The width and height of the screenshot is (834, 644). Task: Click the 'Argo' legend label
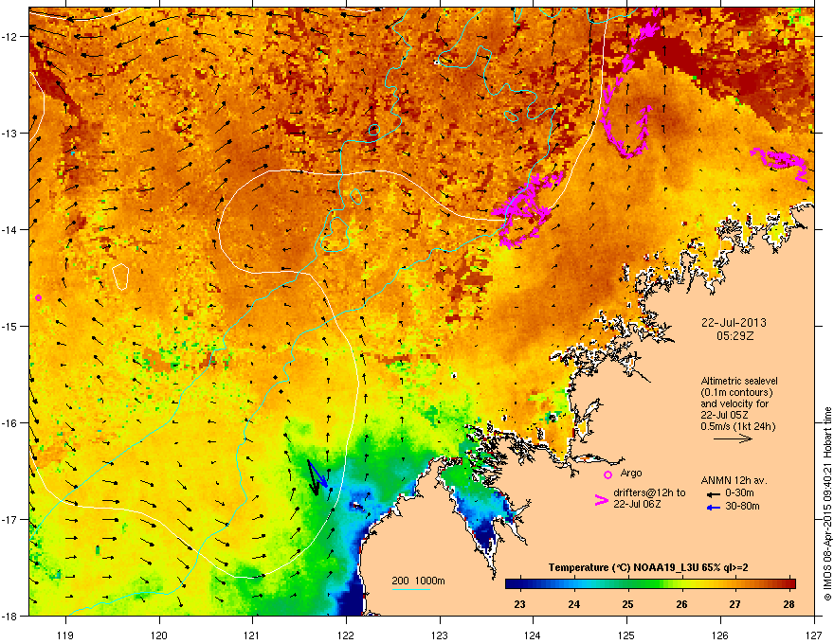631,473
